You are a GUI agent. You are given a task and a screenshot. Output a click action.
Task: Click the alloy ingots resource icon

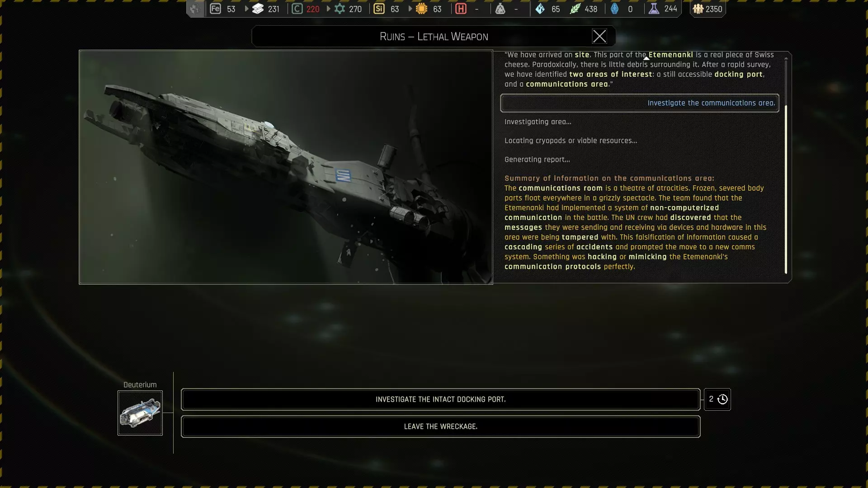click(x=258, y=9)
